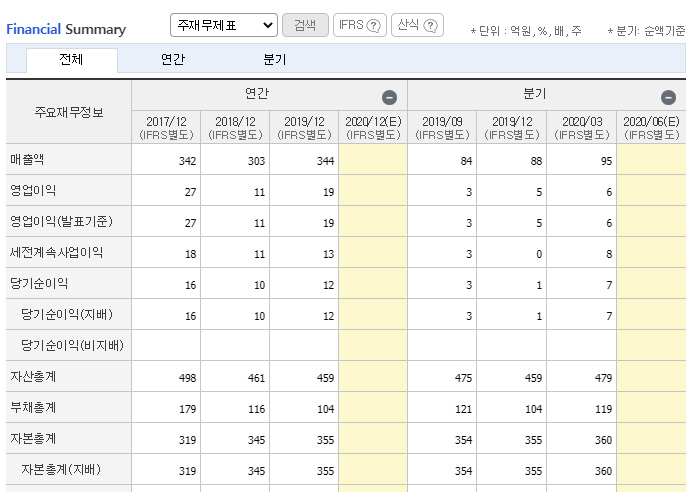Select the 자본총계 row label

click(x=33, y=438)
